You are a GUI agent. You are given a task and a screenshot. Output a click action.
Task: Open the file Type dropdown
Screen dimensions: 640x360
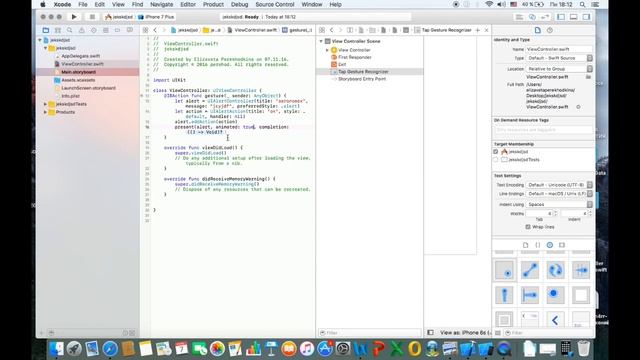pos(559,58)
